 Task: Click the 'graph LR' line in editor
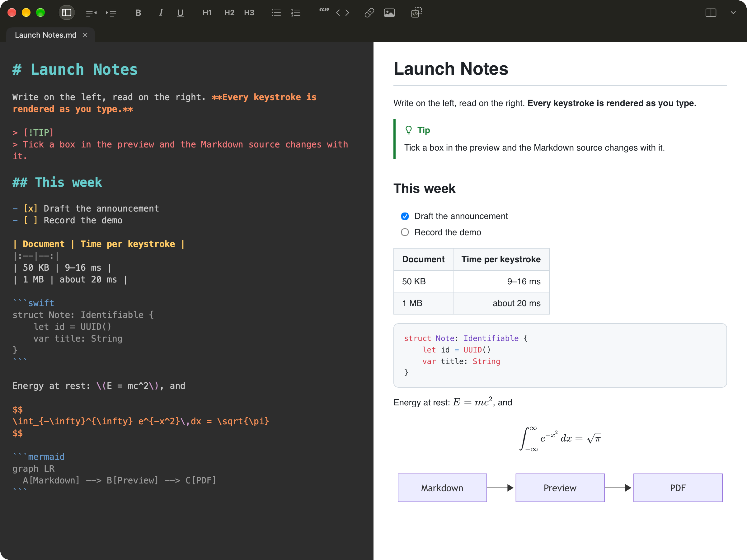pyautogui.click(x=33, y=469)
